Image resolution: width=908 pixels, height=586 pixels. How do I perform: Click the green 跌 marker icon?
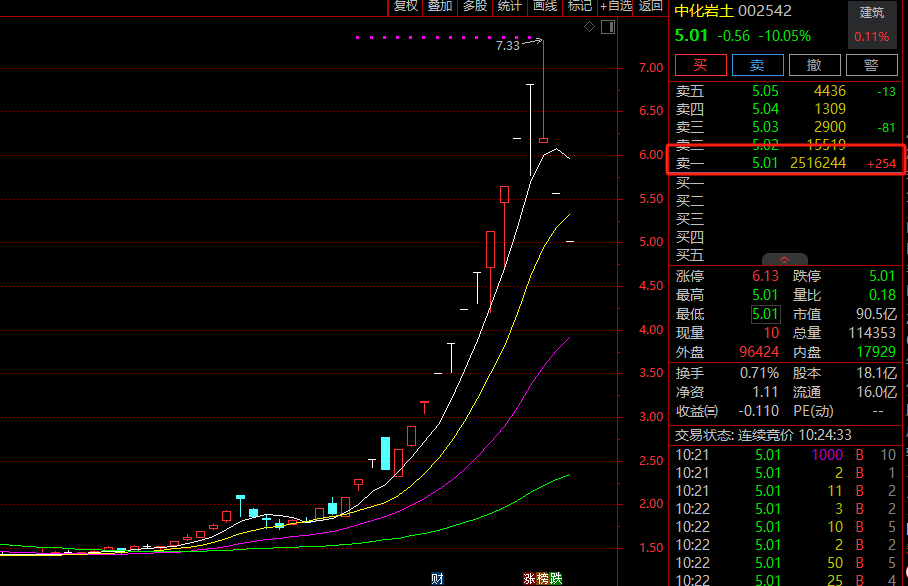555,578
